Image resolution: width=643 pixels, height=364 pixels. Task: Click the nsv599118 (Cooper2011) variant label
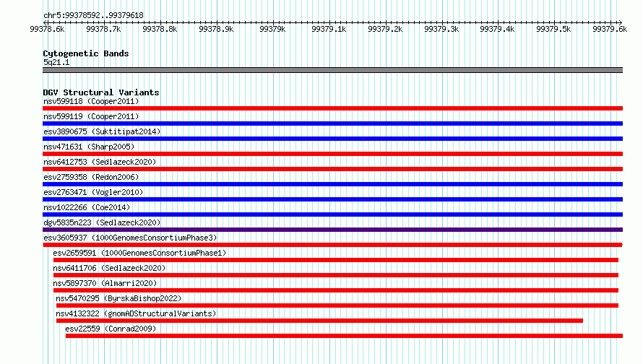(91, 101)
